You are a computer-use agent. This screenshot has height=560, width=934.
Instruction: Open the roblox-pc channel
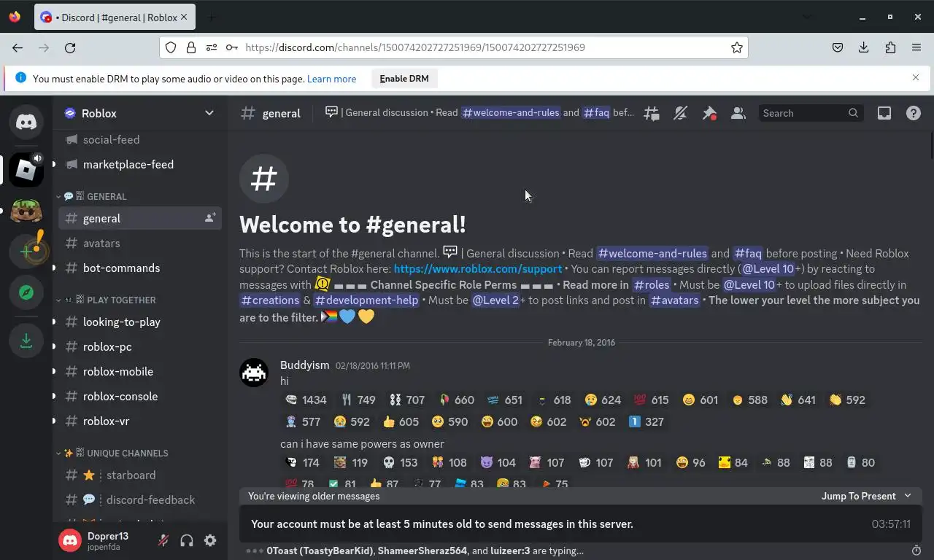tap(139, 346)
